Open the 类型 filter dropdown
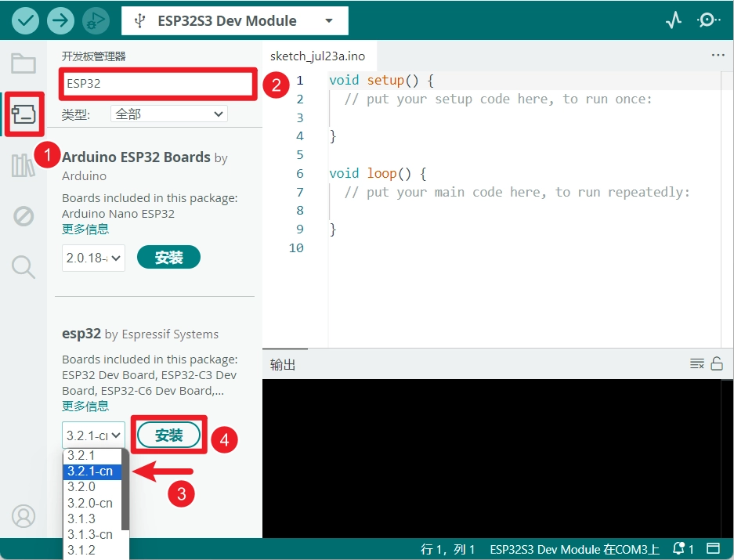Screen dimensions: 734x560 pyautogui.click(x=169, y=114)
